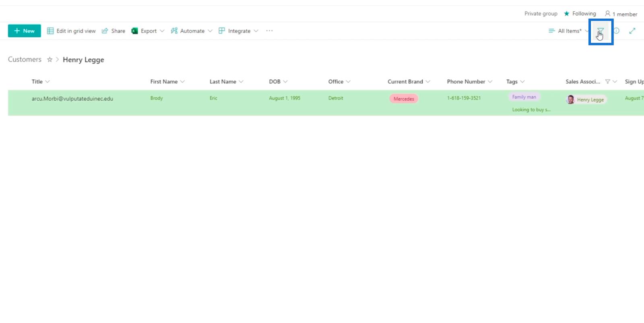Expand list to full-screen content mode
Image resolution: width=644 pixels, height=323 pixels.
[x=632, y=31]
